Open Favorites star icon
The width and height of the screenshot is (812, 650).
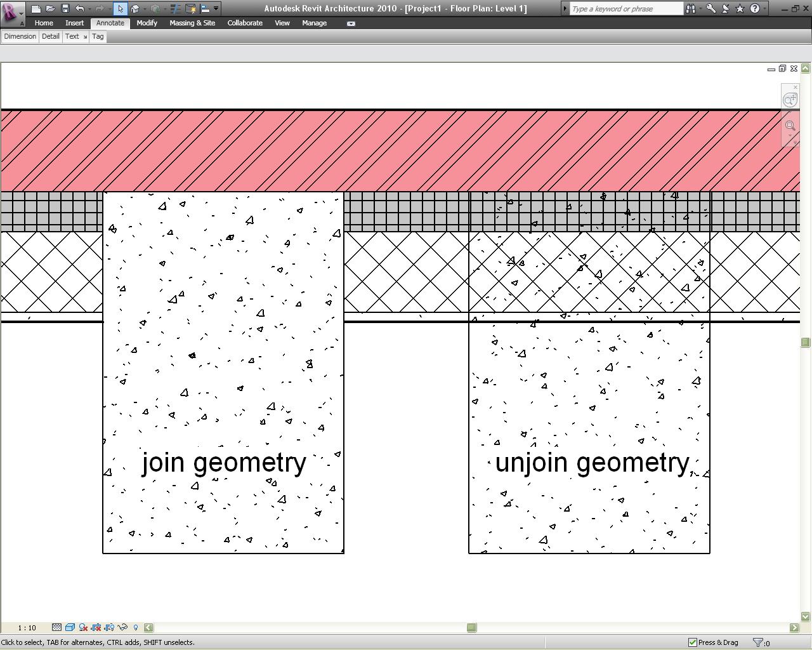(x=740, y=8)
